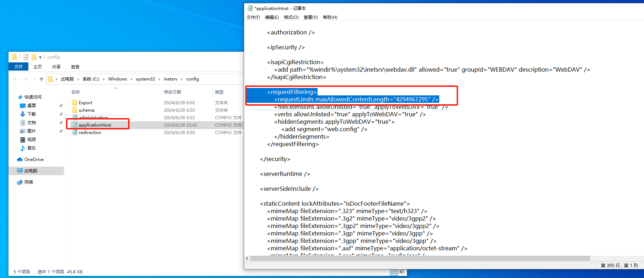Image resolution: width=644 pixels, height=278 pixels.
Task: Select the redirection config file
Action: click(x=90, y=132)
